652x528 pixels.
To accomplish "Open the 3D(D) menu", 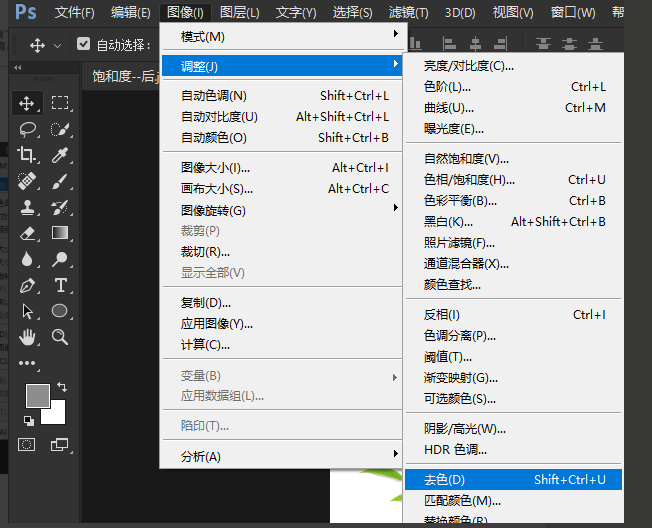I will point(460,12).
